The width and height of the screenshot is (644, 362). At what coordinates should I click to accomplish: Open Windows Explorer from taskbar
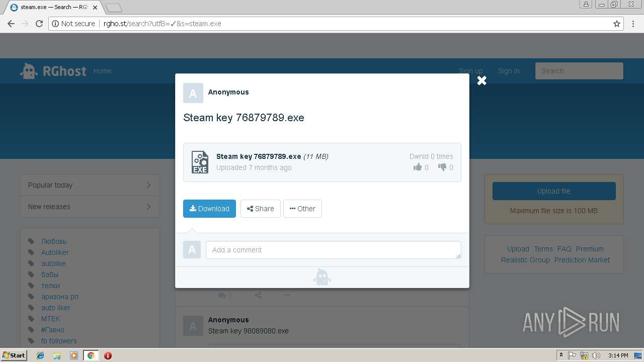pos(57,355)
